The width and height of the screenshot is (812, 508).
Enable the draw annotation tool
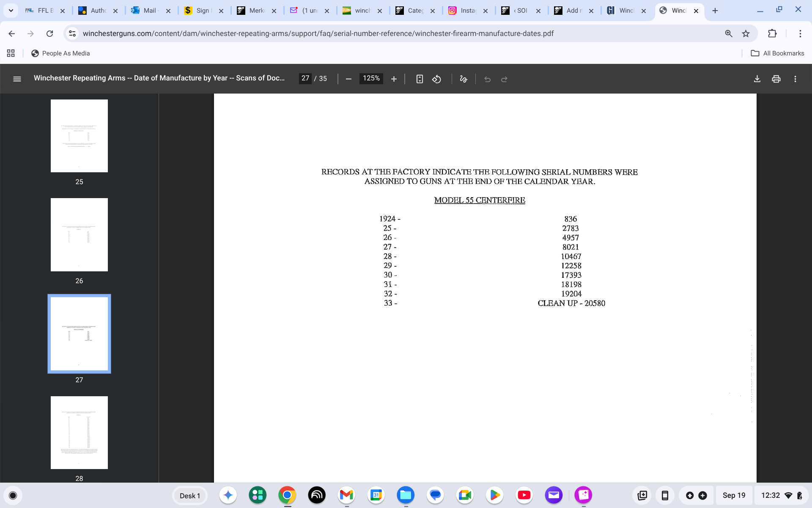[x=464, y=79]
